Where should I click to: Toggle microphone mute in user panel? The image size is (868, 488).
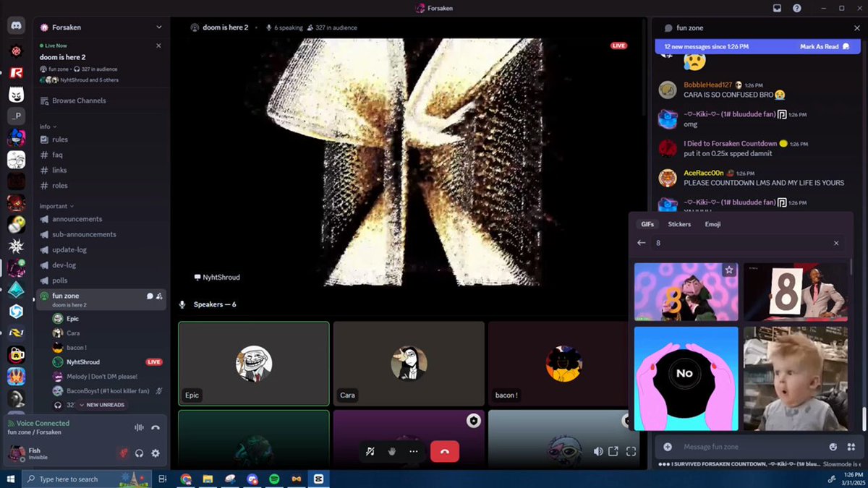pos(124,453)
